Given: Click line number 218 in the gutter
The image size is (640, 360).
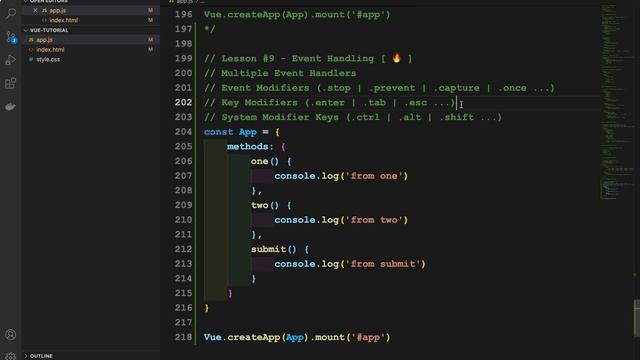Looking at the screenshot, I should point(183,337).
